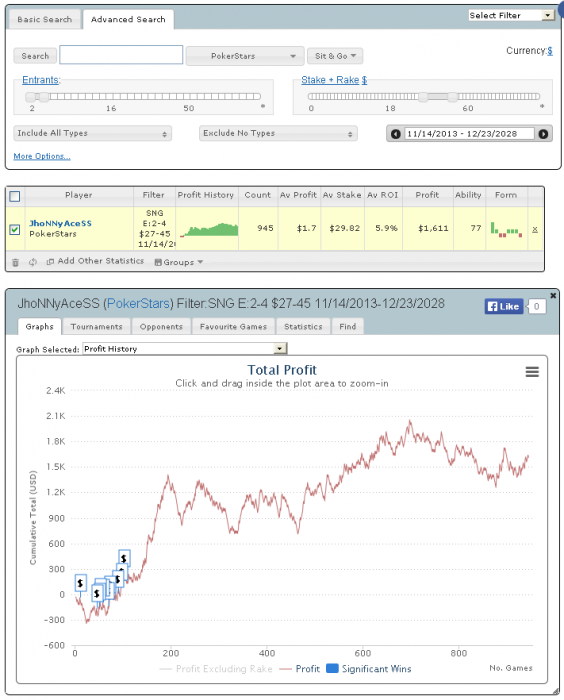Viewport: 564px width, 700px height.
Task: Click the Stake slider upper handle
Action: click(x=452, y=96)
